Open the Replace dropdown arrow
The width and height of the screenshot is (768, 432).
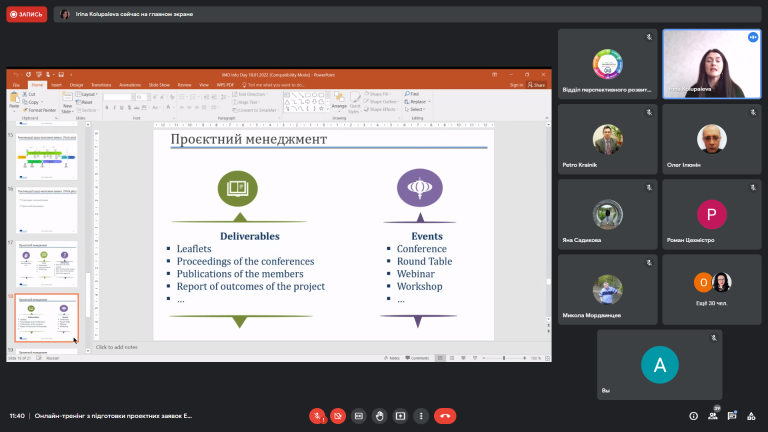tap(429, 101)
